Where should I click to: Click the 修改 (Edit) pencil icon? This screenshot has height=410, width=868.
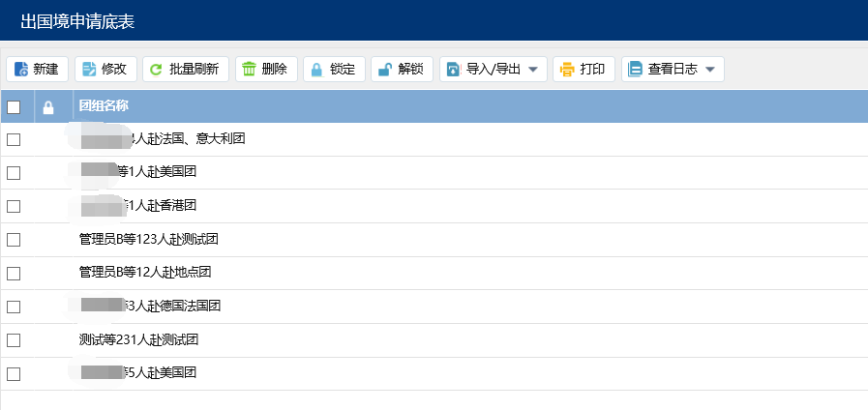pos(90,69)
